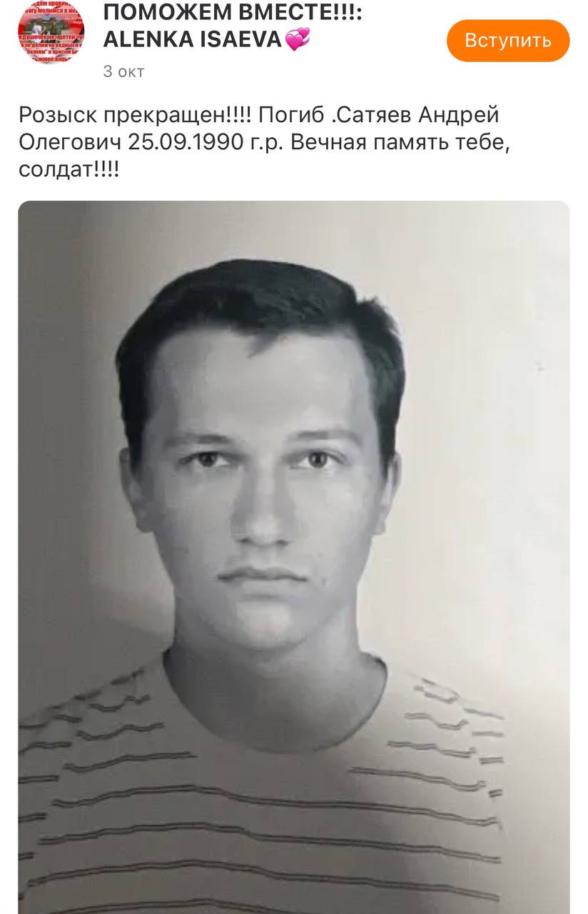This screenshot has height=914, width=588.
Task: Open the group's round red avatar
Action: coord(51,34)
